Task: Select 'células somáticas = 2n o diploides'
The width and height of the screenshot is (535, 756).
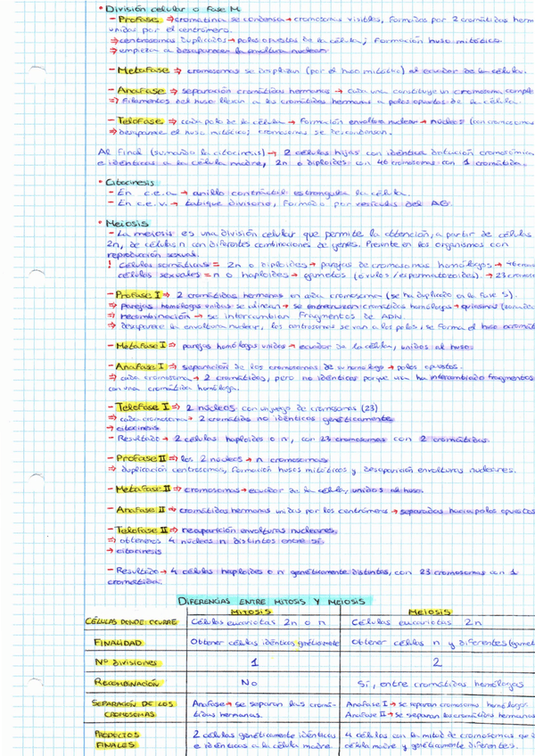Action: pos(212,265)
